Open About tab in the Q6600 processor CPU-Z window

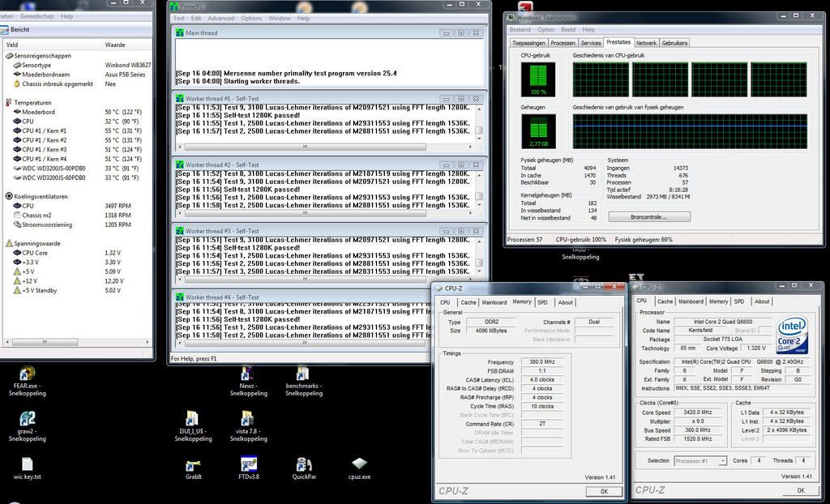762,301
